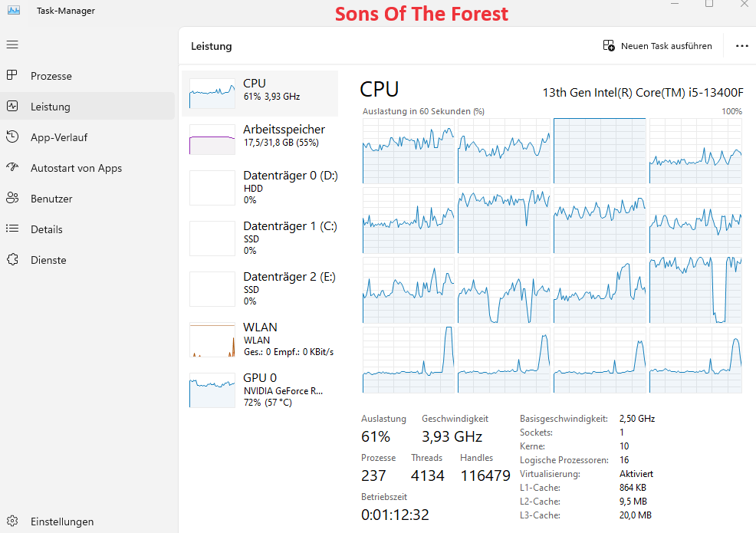Select Arbeitsspeicher memory entry
This screenshot has width=756, height=533.
(x=260, y=140)
